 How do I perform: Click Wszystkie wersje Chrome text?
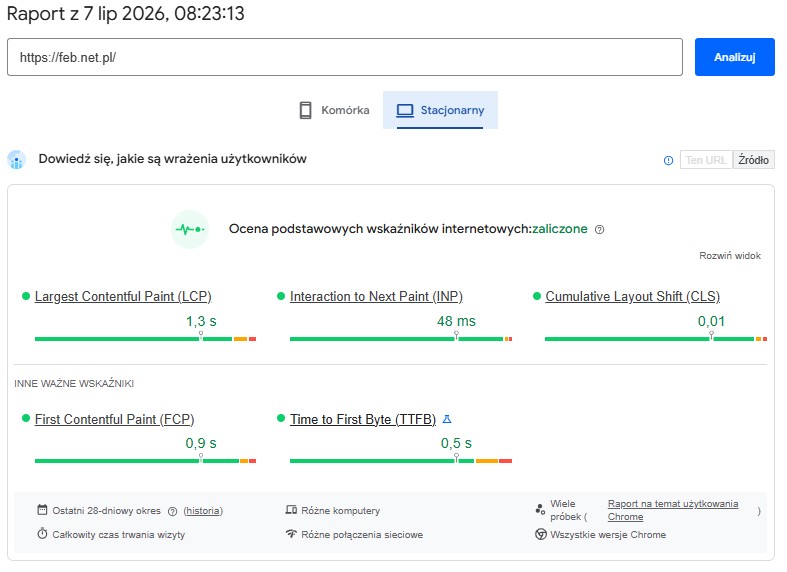click(608, 535)
